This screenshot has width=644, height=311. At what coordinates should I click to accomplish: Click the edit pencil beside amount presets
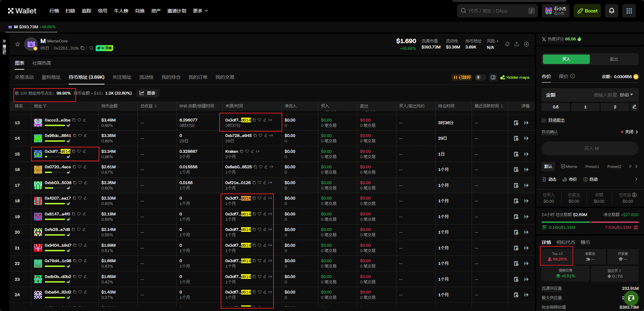(634, 107)
